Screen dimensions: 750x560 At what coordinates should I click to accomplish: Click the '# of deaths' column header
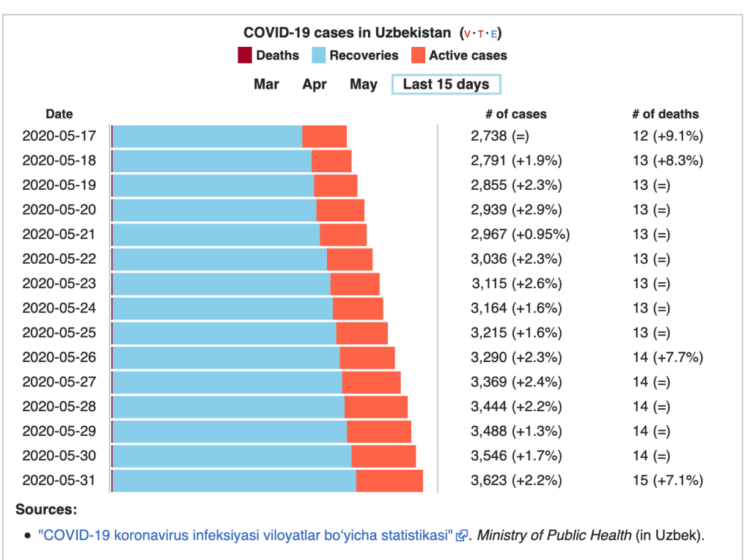click(x=665, y=114)
